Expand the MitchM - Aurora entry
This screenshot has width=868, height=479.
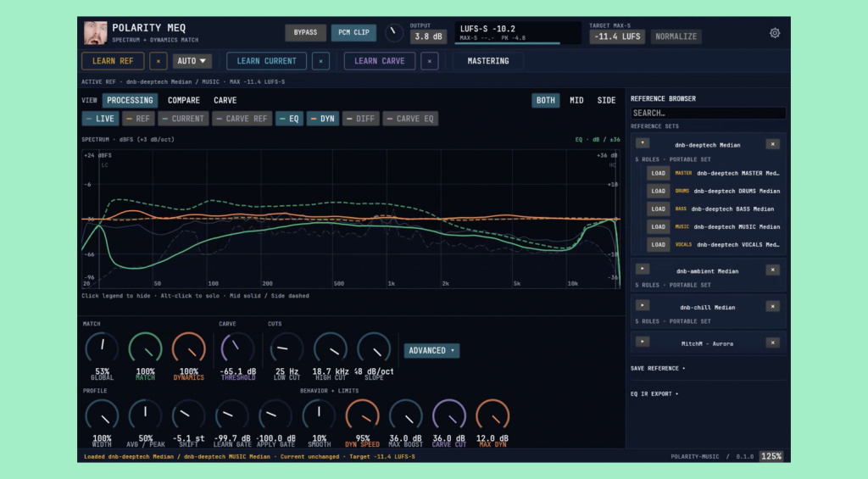click(643, 342)
